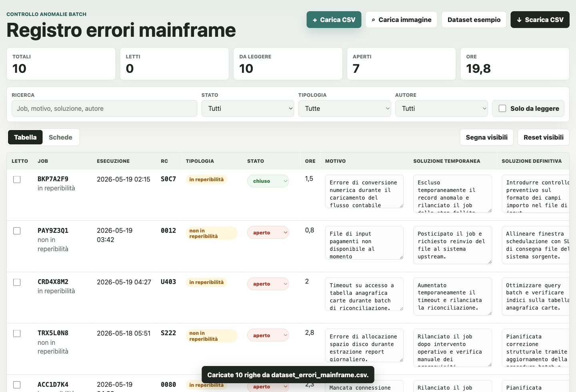Click the in reperibilità tag of CRD4X8M2
This screenshot has height=392, width=576.
point(206,282)
